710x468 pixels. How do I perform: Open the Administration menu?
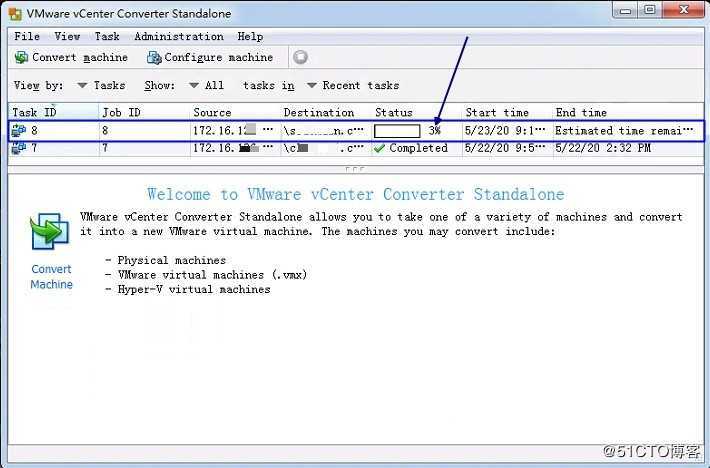point(179,36)
